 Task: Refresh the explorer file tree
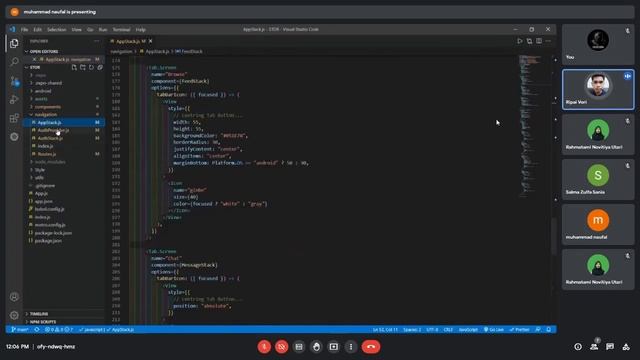click(91, 67)
